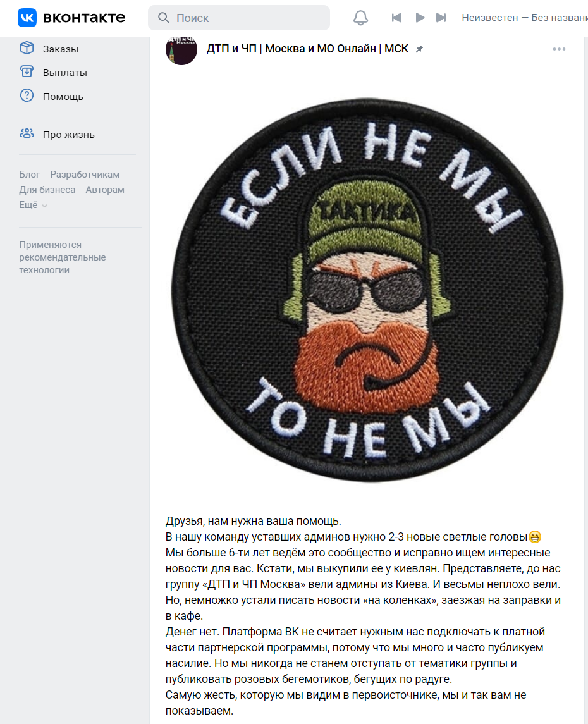Screen dimensions: 588x724
Task: Click the VK logo icon
Action: coord(27,18)
